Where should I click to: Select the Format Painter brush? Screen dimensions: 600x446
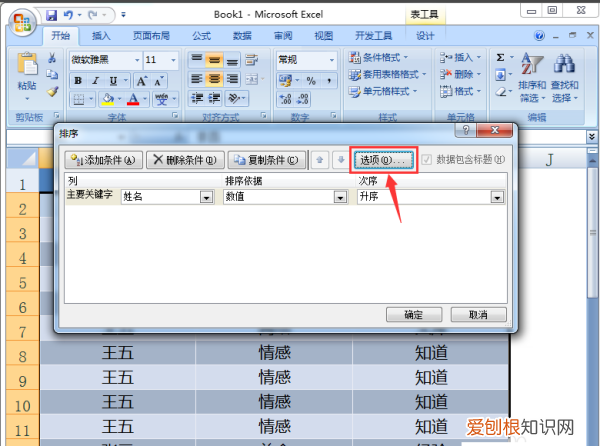[x=52, y=91]
